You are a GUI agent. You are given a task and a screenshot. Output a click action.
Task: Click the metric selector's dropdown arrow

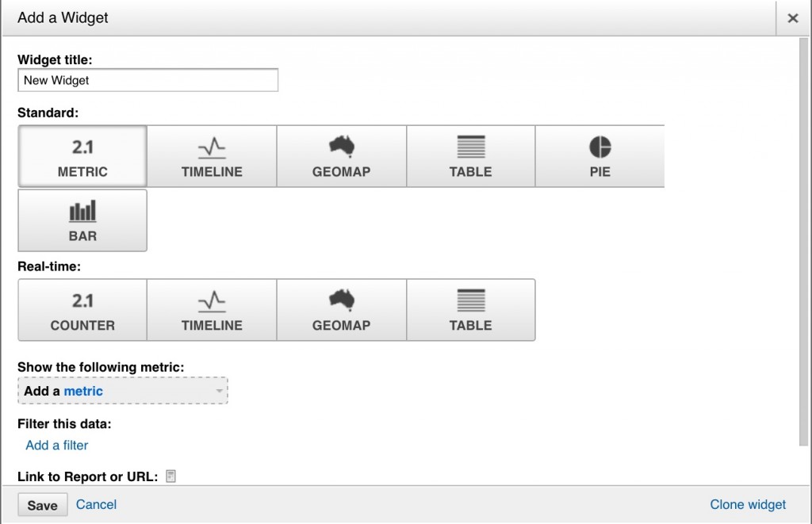point(220,391)
